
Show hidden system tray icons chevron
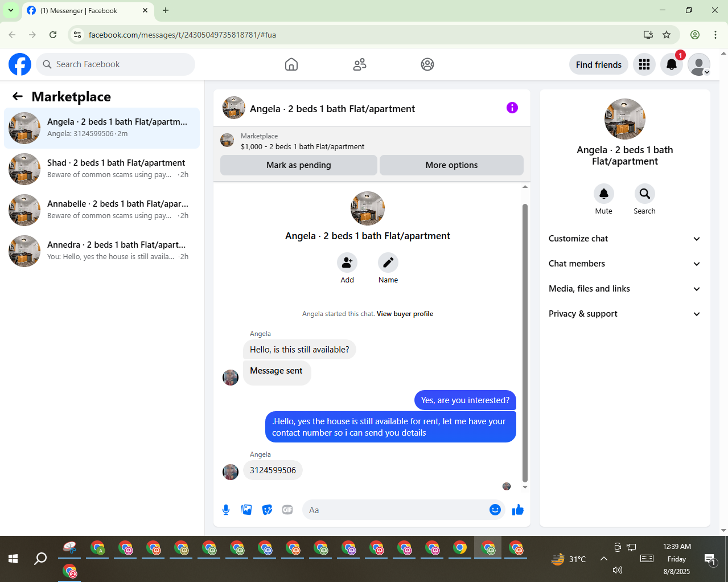pos(603,559)
